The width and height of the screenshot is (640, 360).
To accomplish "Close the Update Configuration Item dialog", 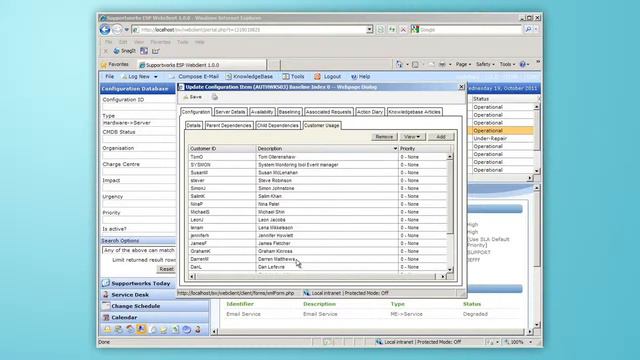I will (461, 87).
